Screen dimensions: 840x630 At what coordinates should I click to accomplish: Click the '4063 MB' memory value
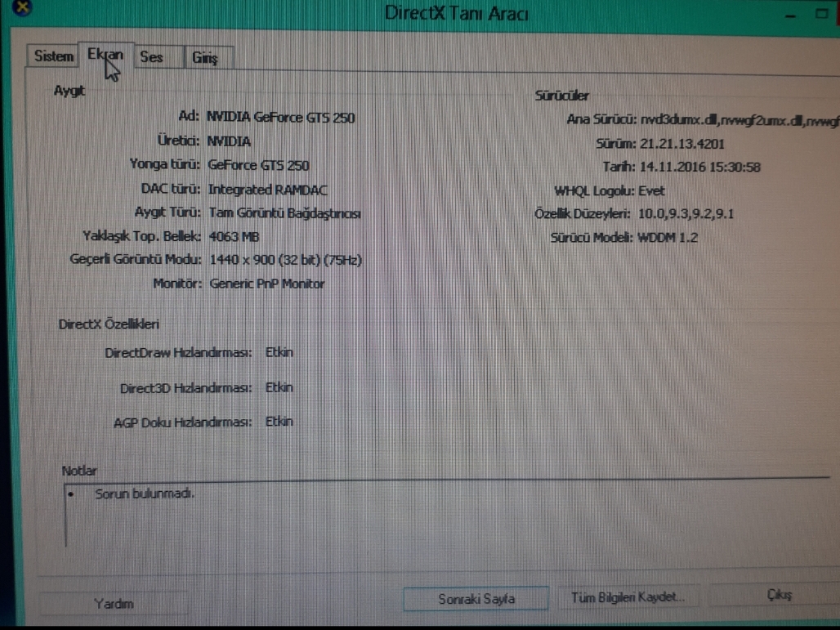coord(235,237)
